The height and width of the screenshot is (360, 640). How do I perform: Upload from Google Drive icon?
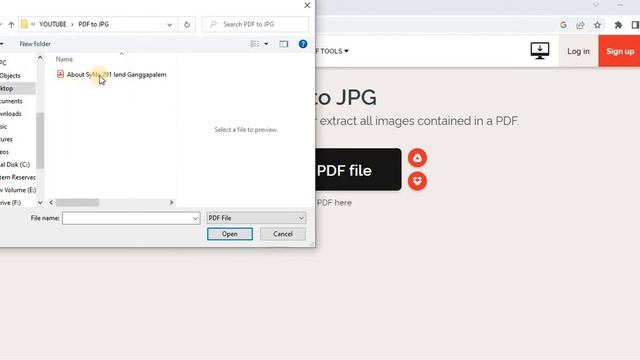click(x=417, y=158)
